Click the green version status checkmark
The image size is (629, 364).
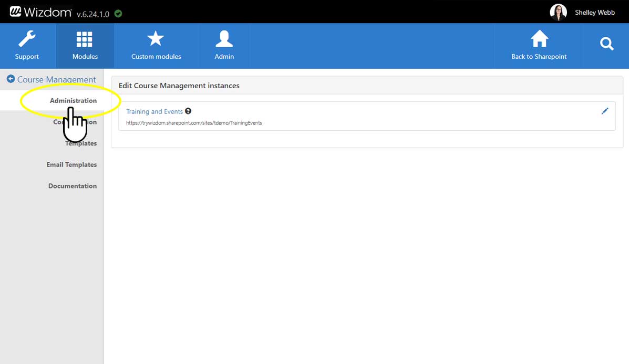(x=118, y=14)
